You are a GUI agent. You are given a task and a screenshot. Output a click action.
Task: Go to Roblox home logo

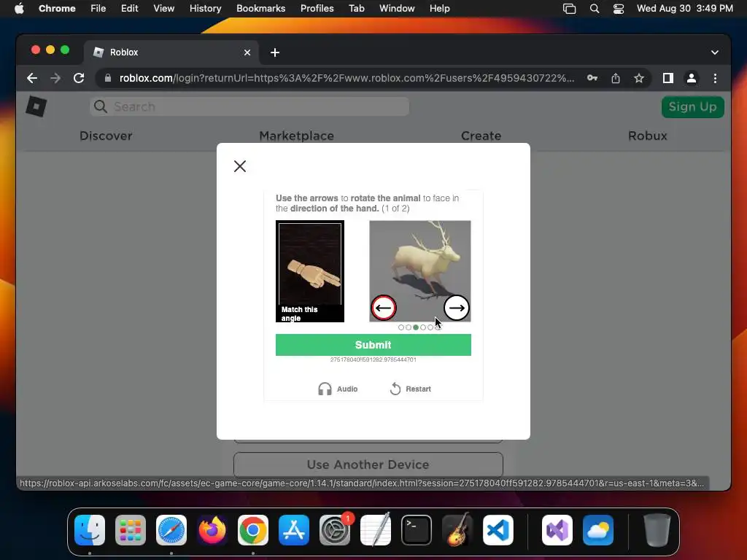click(36, 106)
